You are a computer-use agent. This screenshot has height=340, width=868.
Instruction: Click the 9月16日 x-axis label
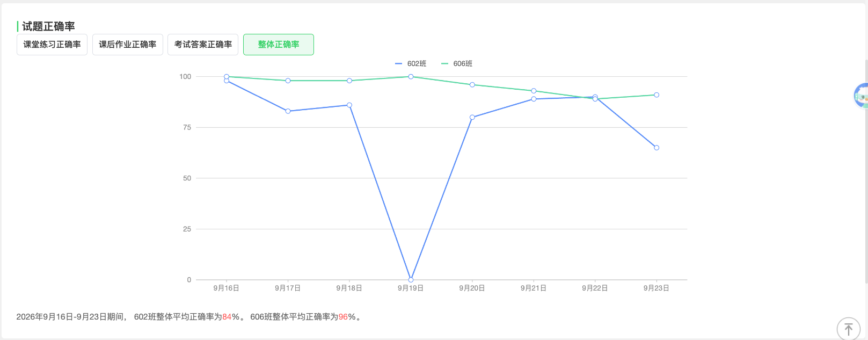coord(227,288)
